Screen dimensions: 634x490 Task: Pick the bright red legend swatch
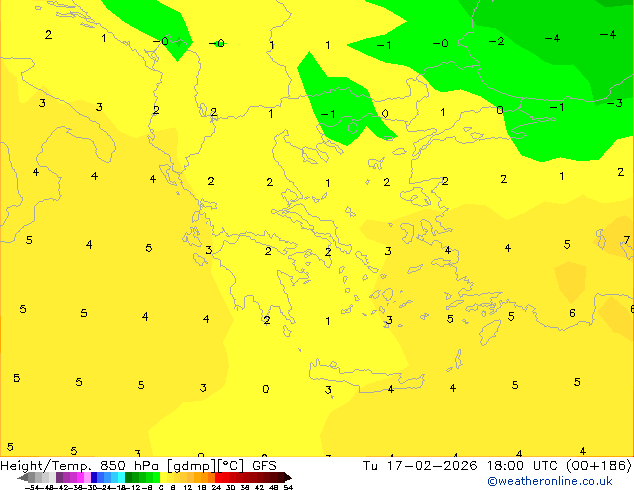click(x=218, y=477)
